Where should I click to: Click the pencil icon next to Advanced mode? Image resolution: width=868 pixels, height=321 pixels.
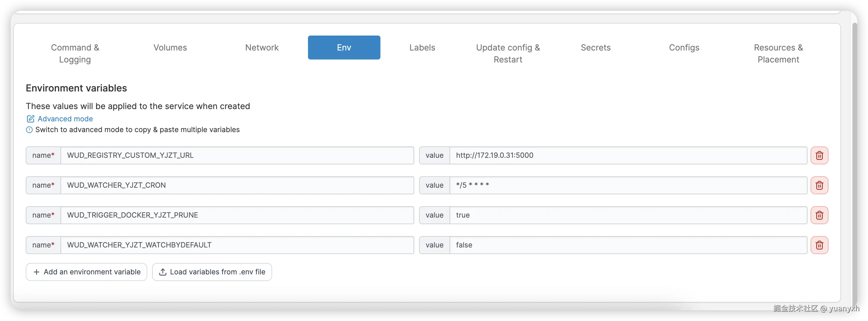[x=30, y=119]
